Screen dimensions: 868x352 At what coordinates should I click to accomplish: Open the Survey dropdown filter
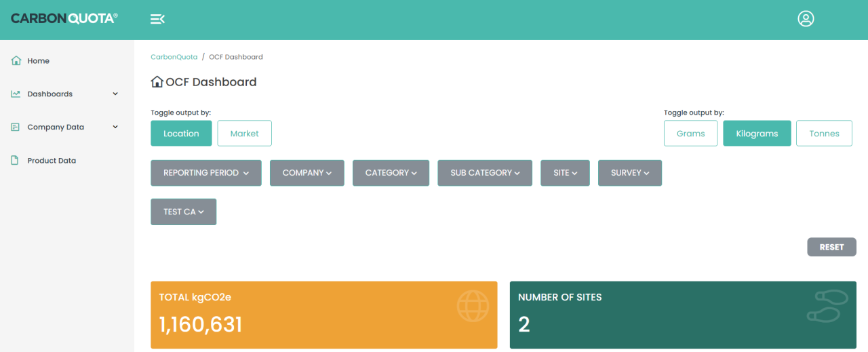(x=629, y=173)
